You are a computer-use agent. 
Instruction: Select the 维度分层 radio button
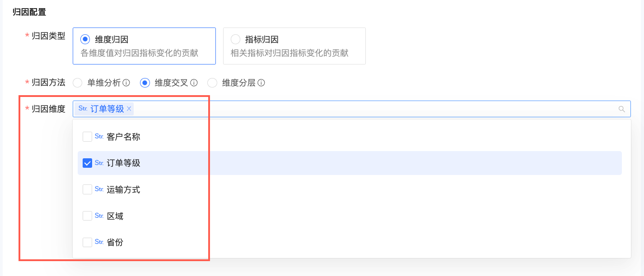pyautogui.click(x=212, y=83)
